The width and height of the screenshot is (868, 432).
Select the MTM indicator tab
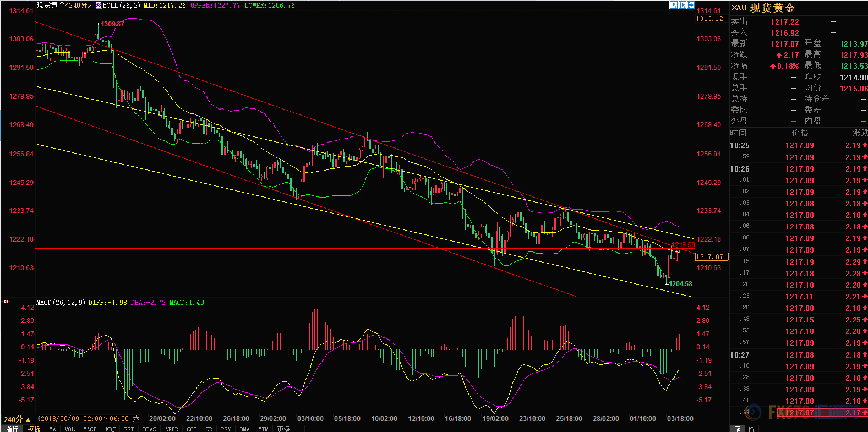point(263,429)
